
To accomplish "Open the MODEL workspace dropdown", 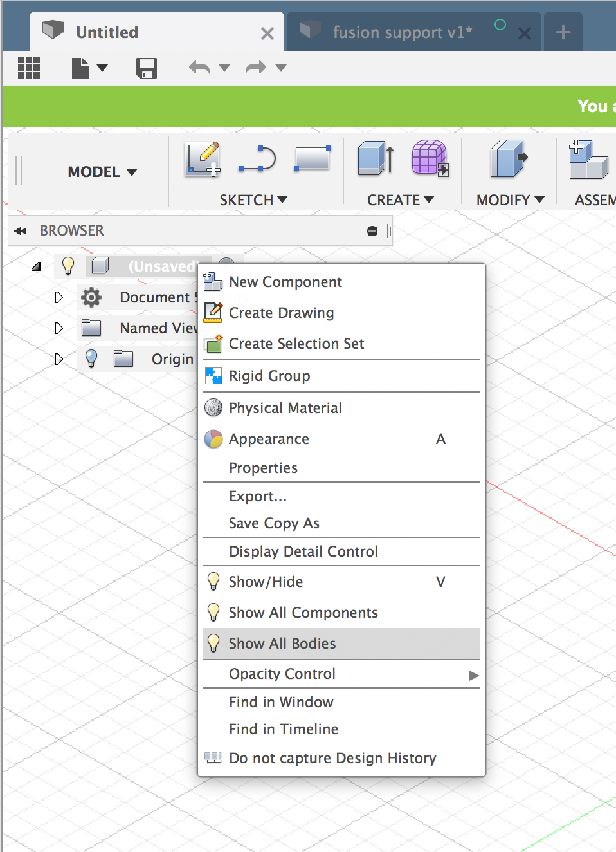I will pos(103,172).
